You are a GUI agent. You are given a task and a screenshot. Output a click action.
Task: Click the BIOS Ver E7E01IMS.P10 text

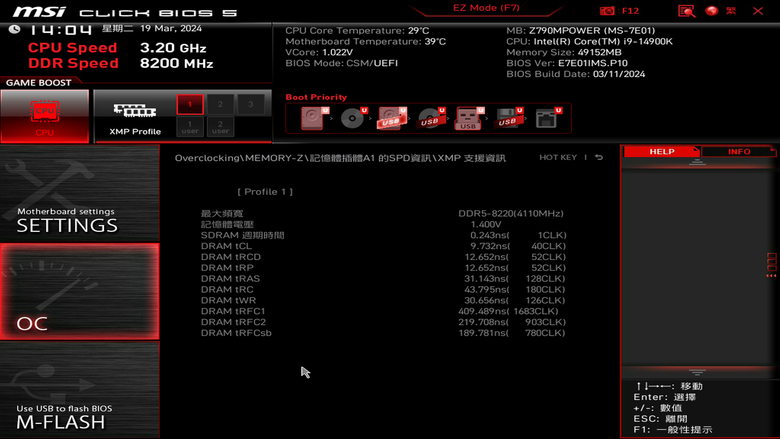pyautogui.click(x=567, y=63)
